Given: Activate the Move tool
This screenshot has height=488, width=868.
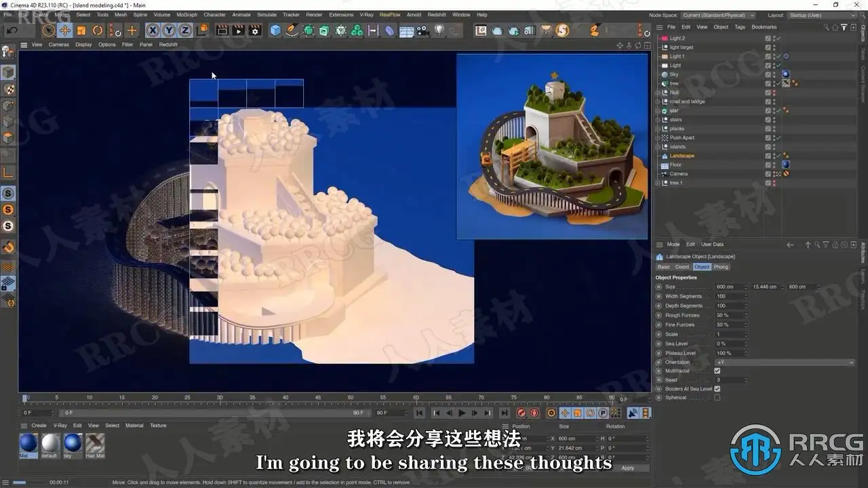Looking at the screenshot, I should [65, 30].
